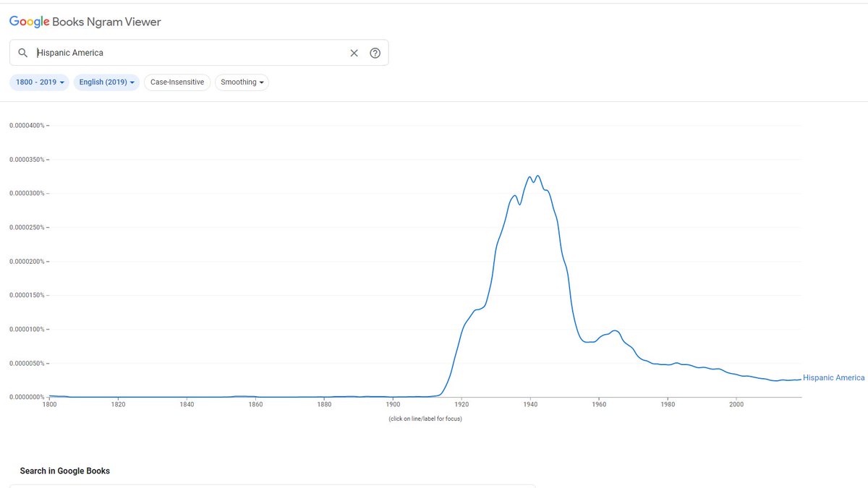Click the focus hint text below chart

click(x=425, y=419)
